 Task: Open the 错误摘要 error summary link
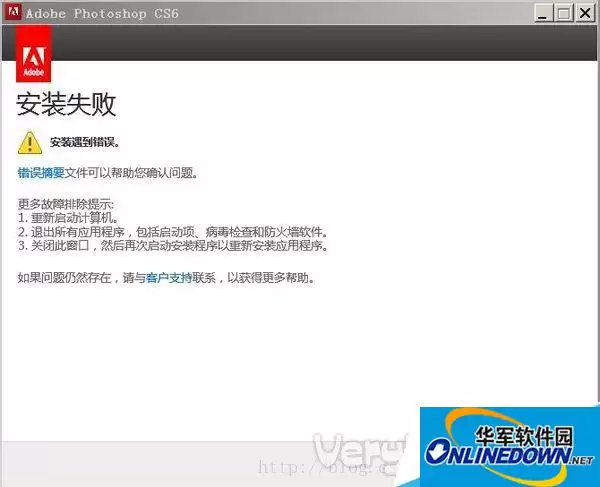click(41, 173)
